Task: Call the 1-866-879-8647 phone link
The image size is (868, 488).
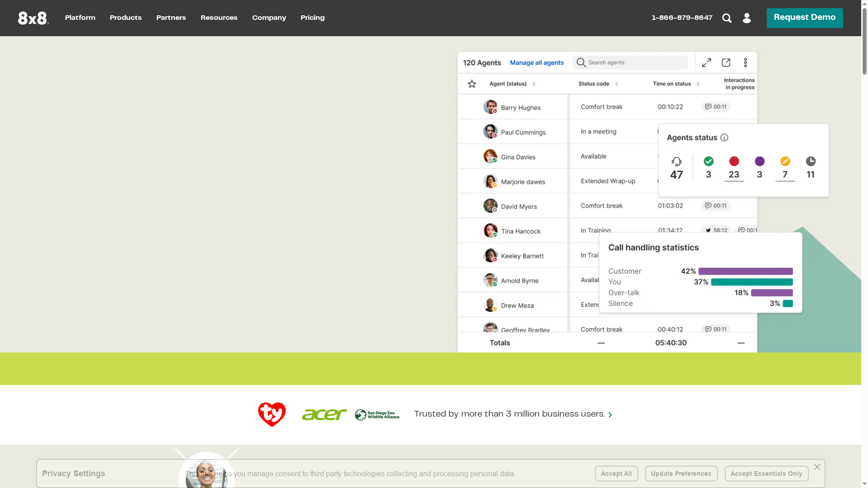Action: (682, 18)
